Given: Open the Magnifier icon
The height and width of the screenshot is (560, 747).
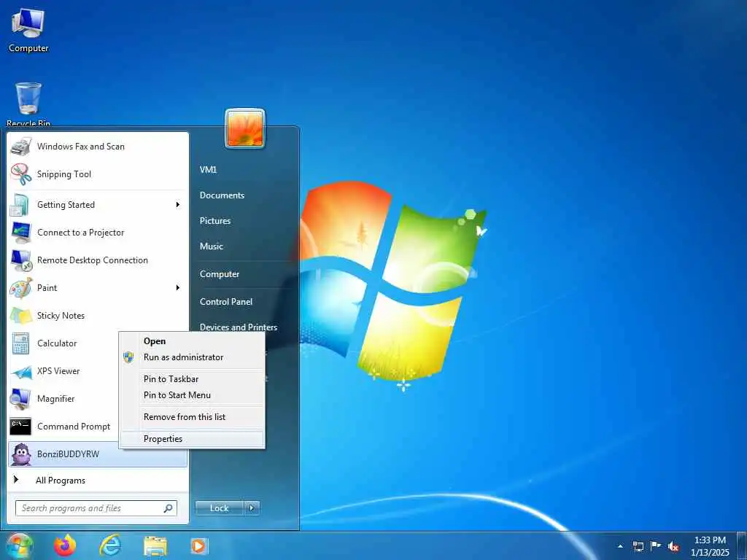Looking at the screenshot, I should [x=21, y=399].
